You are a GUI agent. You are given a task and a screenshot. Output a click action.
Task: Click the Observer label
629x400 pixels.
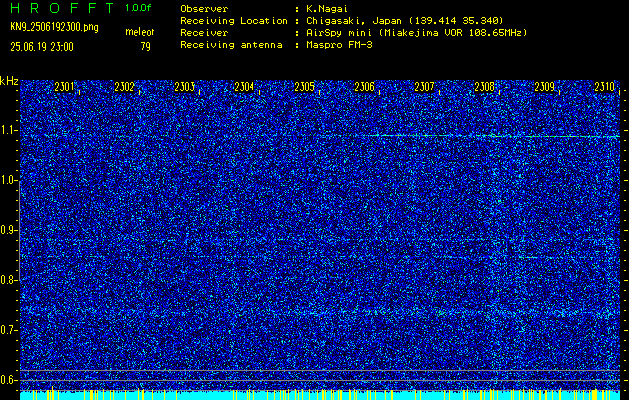(204, 9)
